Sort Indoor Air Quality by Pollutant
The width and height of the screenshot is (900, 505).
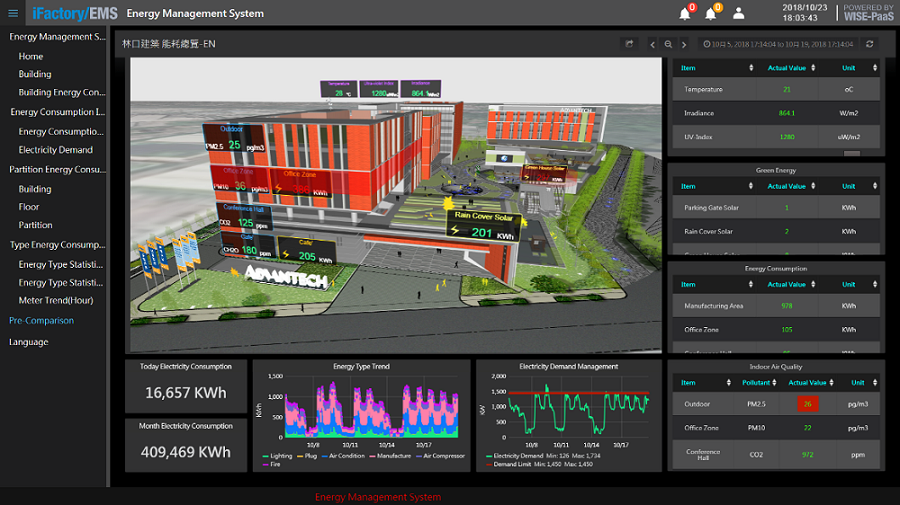(x=755, y=382)
